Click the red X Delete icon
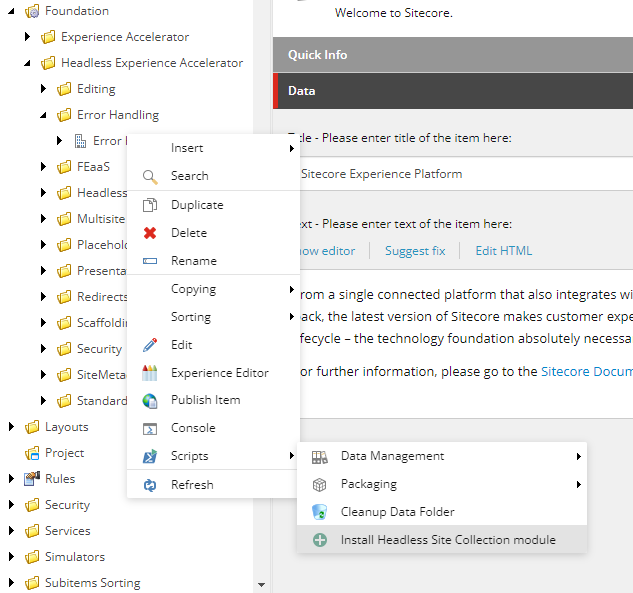Screen dimensions: 633x593 tap(150, 233)
